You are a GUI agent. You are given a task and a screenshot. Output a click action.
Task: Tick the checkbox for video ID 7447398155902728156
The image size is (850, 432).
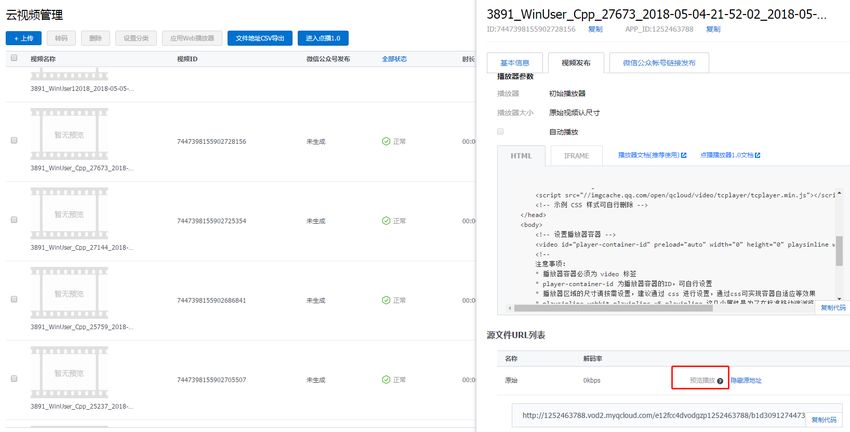(x=14, y=140)
